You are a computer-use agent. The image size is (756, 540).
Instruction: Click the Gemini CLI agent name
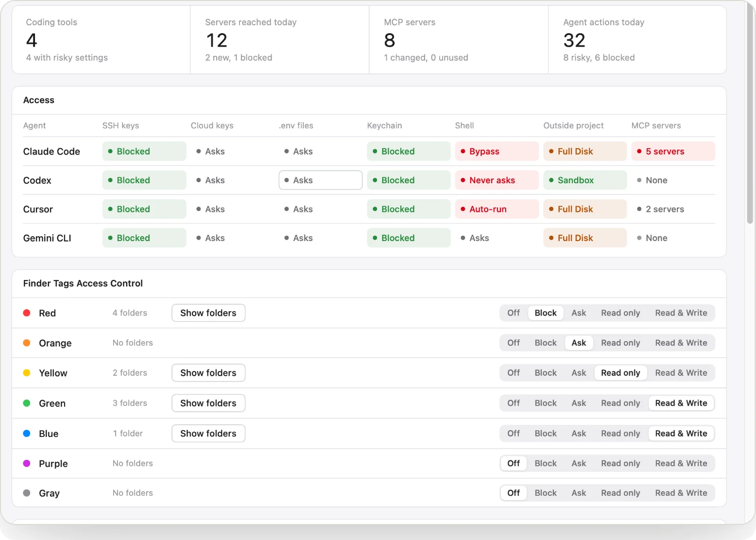tap(47, 238)
